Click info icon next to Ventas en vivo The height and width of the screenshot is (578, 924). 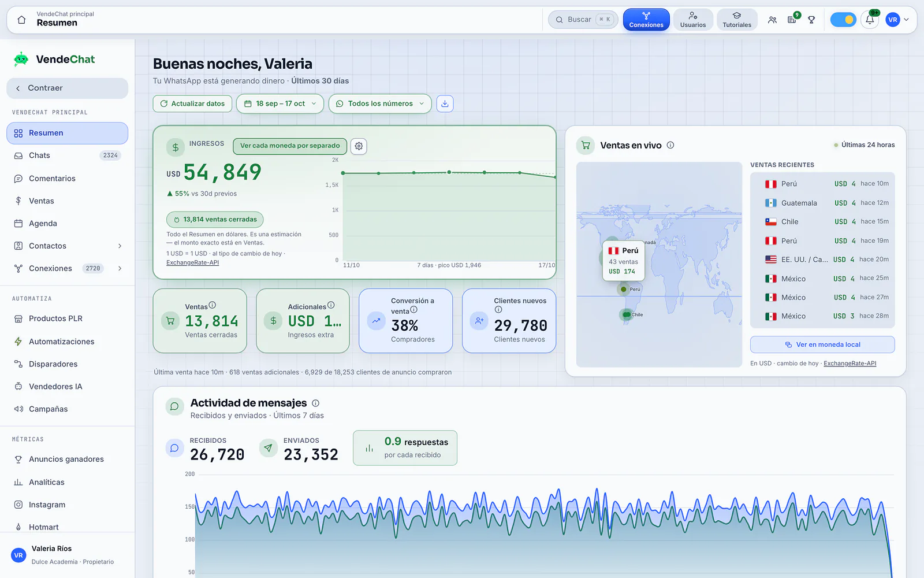670,145
